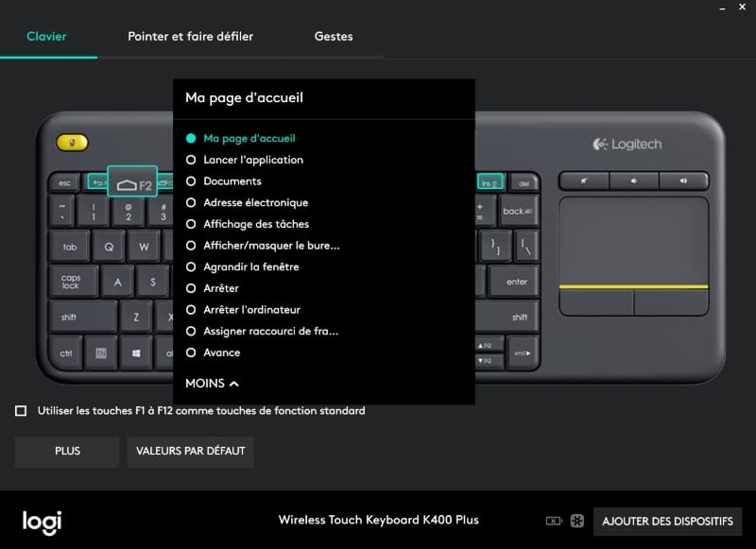The image size is (756, 549).
Task: Click the fn key on the keyboard image
Action: (101, 353)
